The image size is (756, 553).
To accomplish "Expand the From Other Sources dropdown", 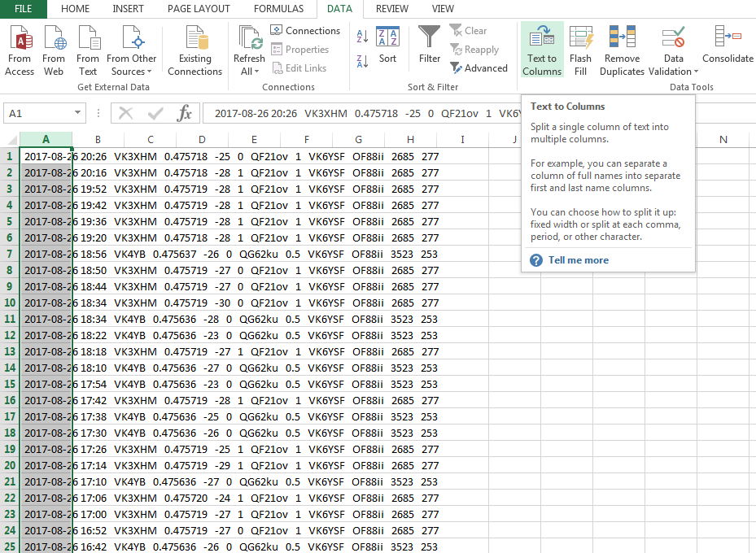I will 132,72.
